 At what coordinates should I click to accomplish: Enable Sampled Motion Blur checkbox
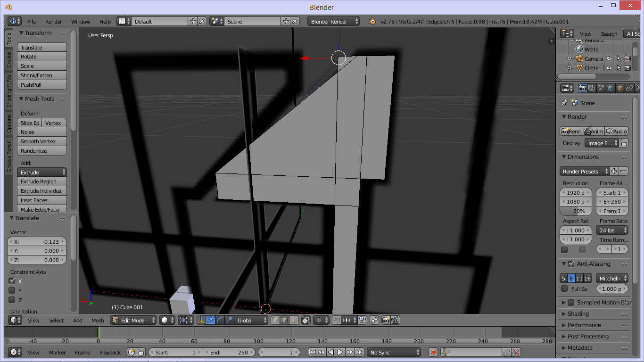pos(571,303)
